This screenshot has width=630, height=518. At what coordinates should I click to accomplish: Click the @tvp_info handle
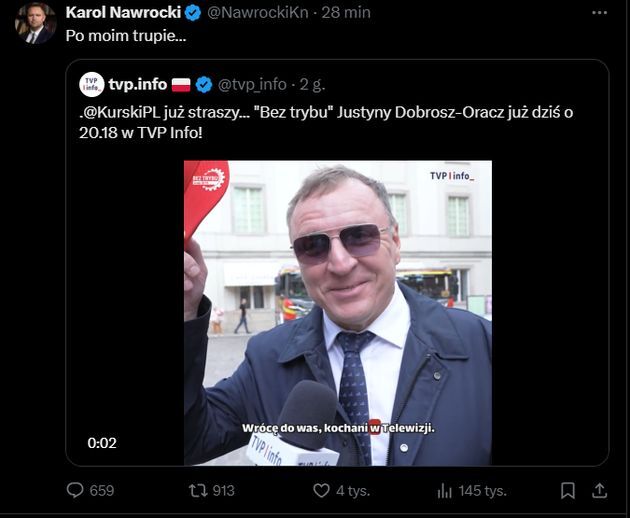[252, 84]
